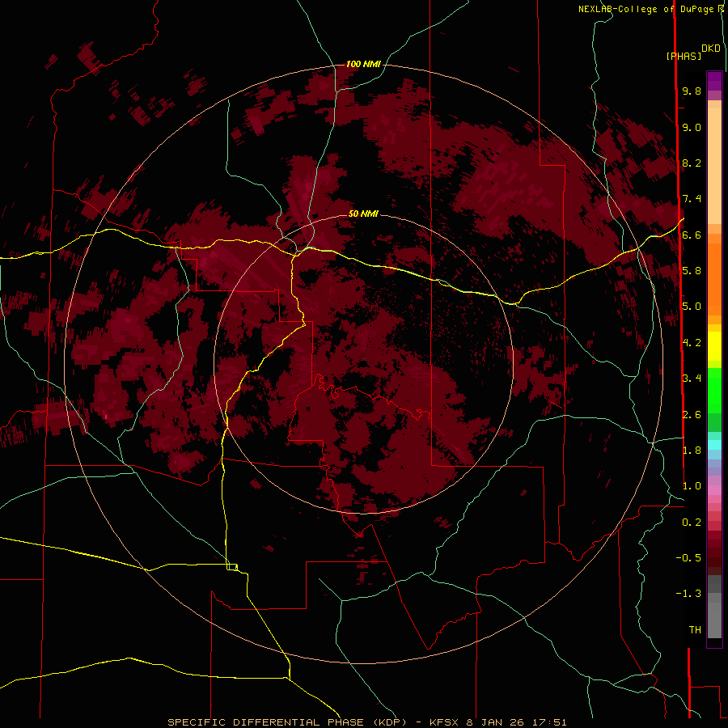This screenshot has height=728, width=728.
Task: Pick the bright green segment of color bar
Action: point(714,391)
